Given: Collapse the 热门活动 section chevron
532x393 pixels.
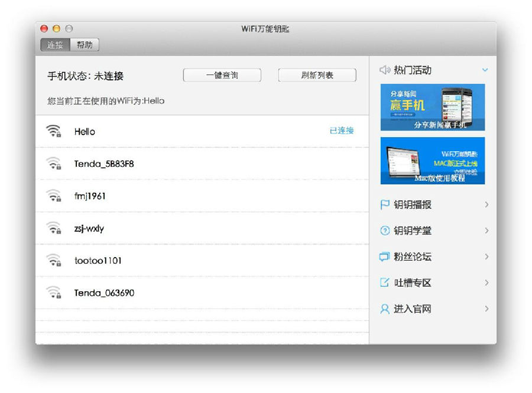Looking at the screenshot, I should [486, 70].
